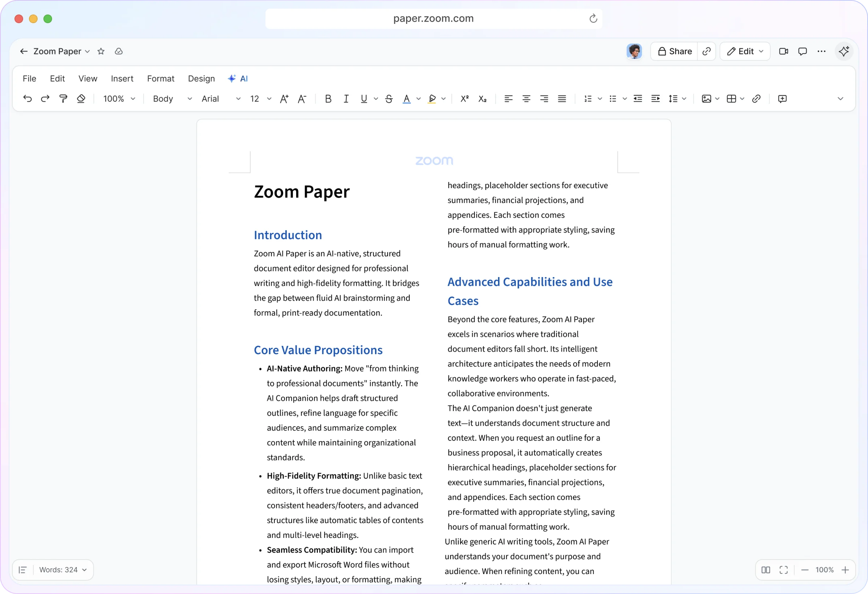
Task: Open the Arial font family dropdown
Action: coord(221,99)
